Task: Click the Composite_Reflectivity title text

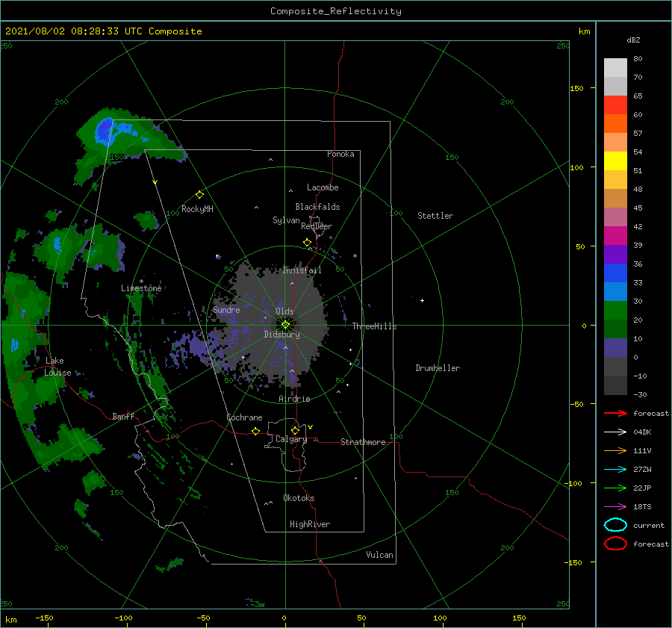Action: tap(336, 11)
